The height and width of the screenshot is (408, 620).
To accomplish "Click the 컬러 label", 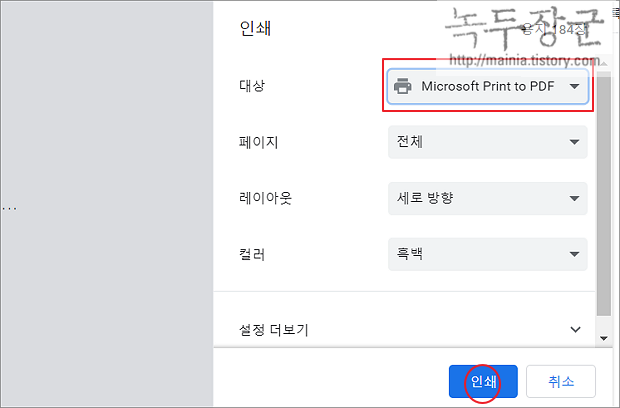I will 252,254.
